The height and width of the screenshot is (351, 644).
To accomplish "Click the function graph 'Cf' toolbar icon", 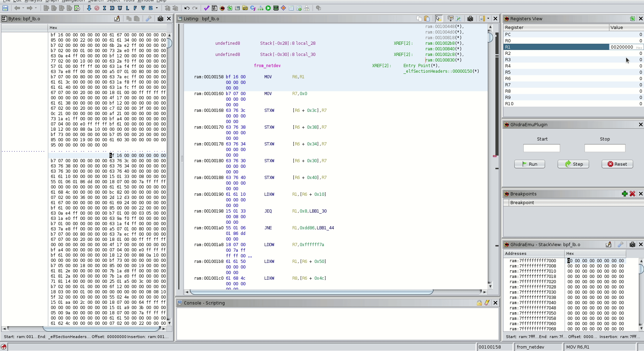I will 253,8.
